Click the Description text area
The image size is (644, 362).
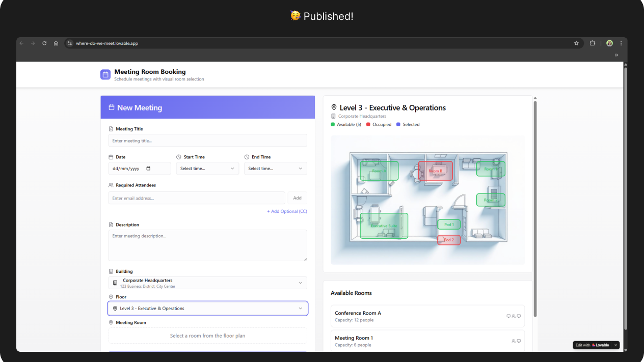pos(208,245)
